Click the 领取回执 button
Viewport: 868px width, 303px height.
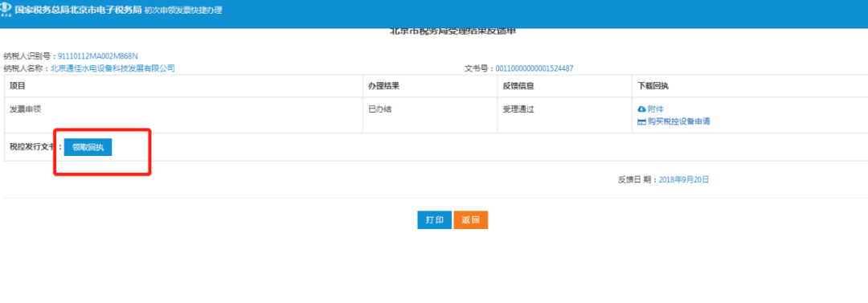point(88,147)
